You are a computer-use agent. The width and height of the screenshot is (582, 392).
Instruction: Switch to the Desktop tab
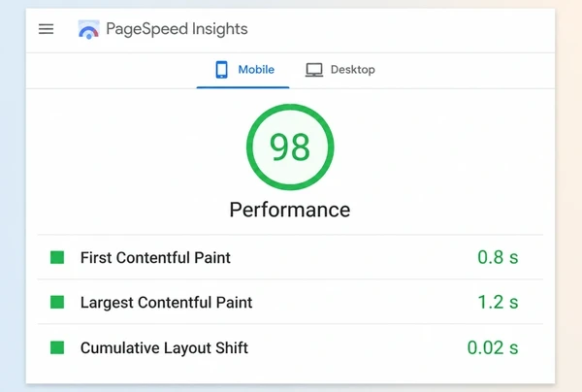[340, 70]
